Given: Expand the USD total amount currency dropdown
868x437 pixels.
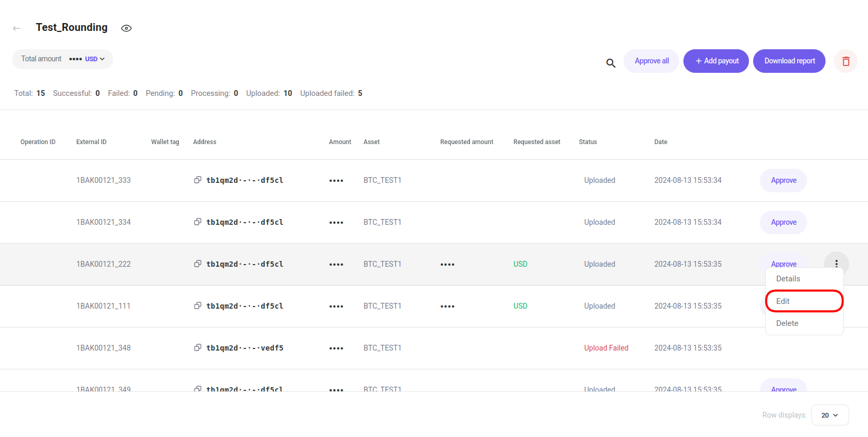Looking at the screenshot, I should coord(95,59).
